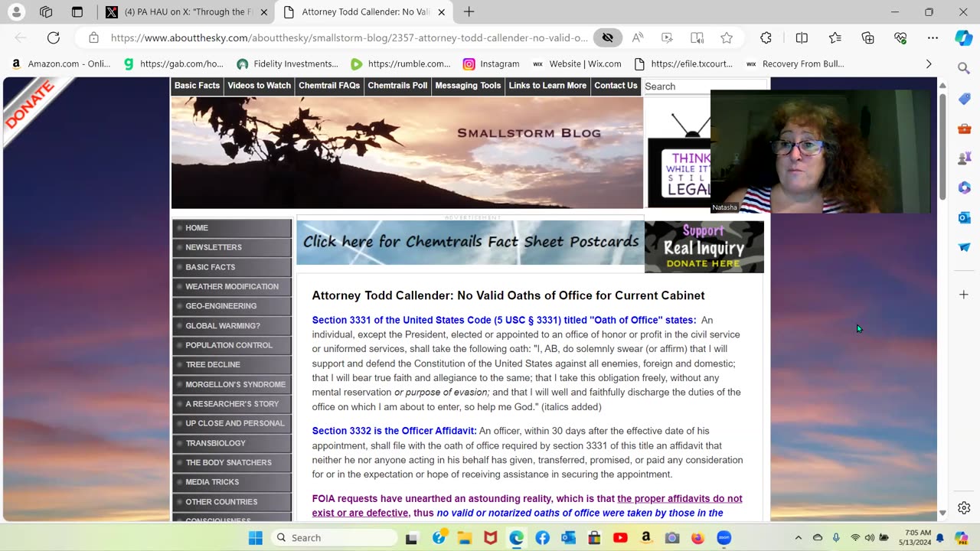
Task: Refresh the page with the reload icon
Action: pyautogui.click(x=54, y=37)
